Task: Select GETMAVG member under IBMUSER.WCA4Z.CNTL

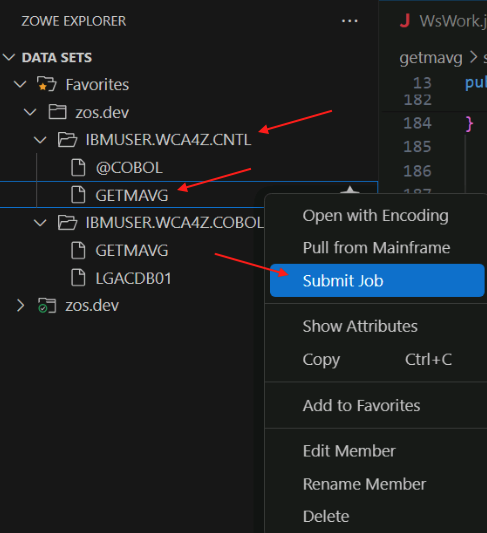Action: (x=132, y=195)
